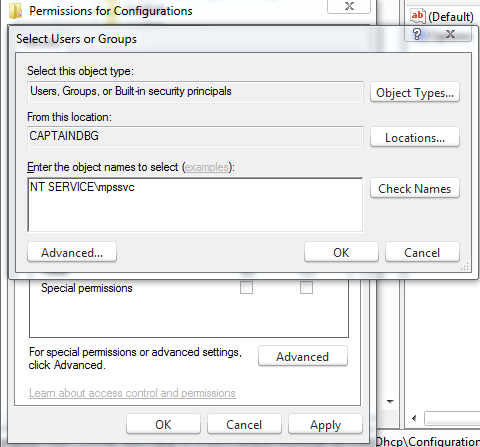Click the examples link
This screenshot has height=447, width=480.
coord(207,167)
